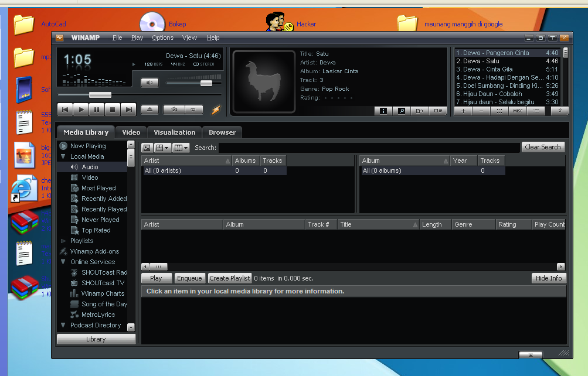The height and width of the screenshot is (376, 588).
Task: Collapse the Podcast Directory node
Action: [x=63, y=325]
